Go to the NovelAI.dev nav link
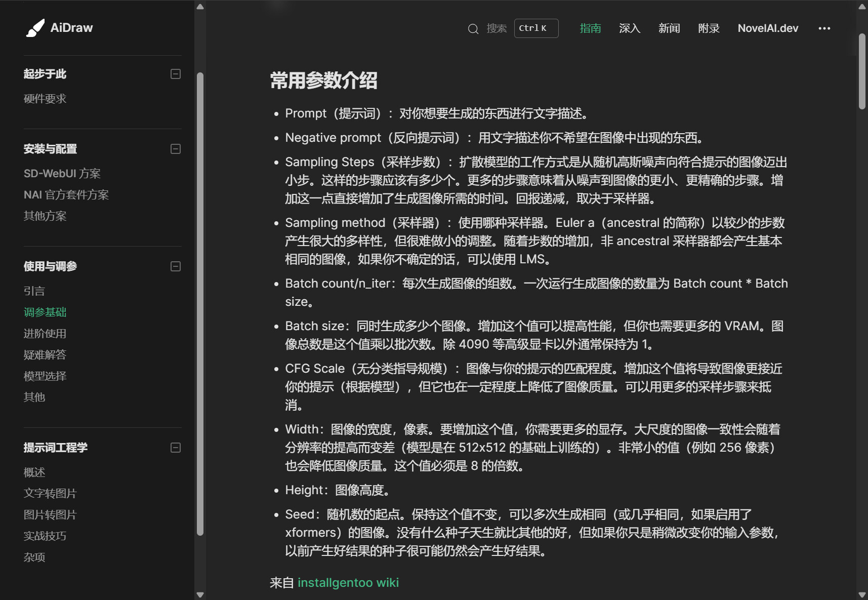The width and height of the screenshot is (868, 600). click(768, 28)
